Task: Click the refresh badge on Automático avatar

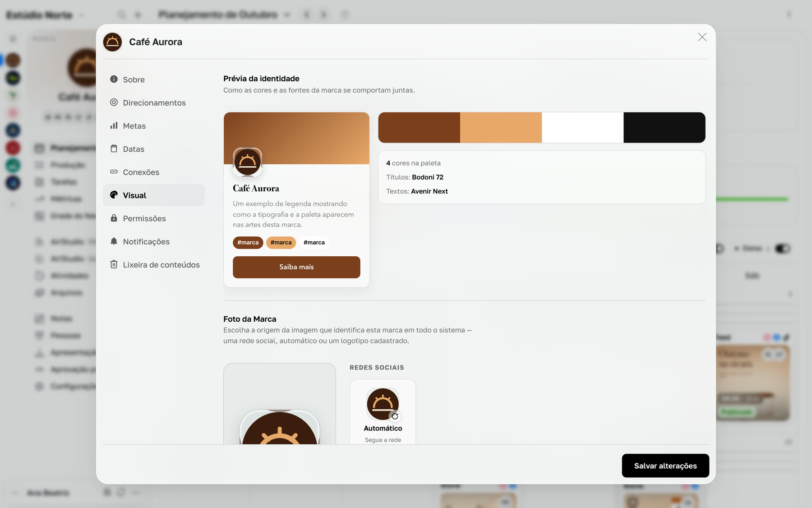Action: [395, 416]
